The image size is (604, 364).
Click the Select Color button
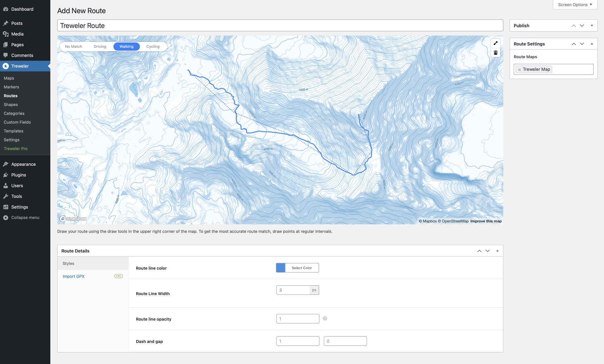pyautogui.click(x=302, y=268)
